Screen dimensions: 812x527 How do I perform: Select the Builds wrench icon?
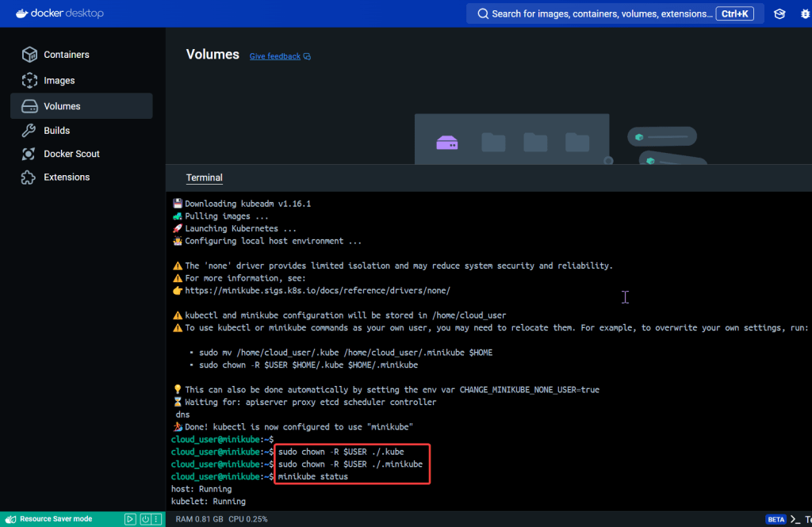(29, 130)
